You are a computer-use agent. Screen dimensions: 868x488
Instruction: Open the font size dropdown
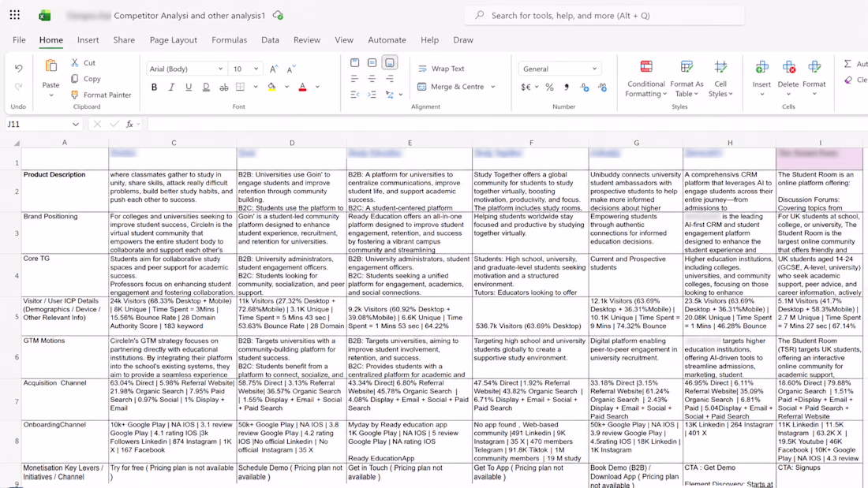(x=256, y=69)
